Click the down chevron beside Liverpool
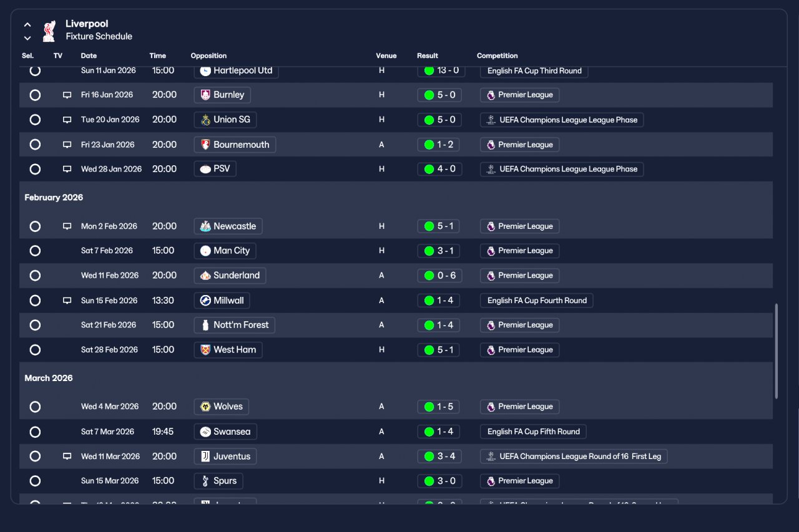 tap(27, 38)
